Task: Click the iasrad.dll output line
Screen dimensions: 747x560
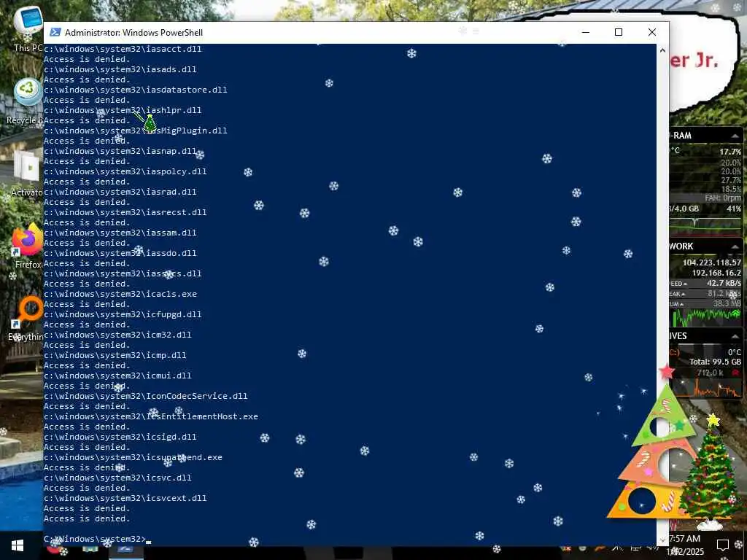Action: (120, 192)
